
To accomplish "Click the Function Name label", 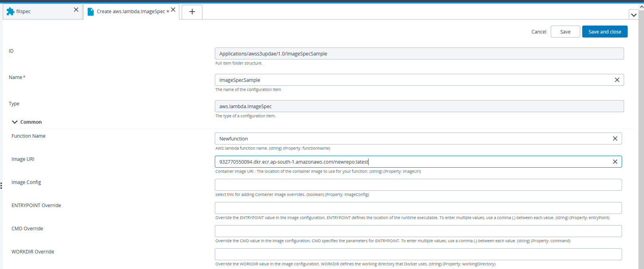I will pyautogui.click(x=28, y=136).
